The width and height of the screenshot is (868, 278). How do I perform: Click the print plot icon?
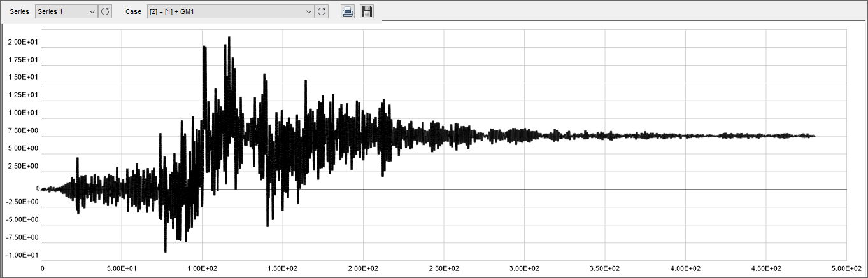[x=347, y=11]
